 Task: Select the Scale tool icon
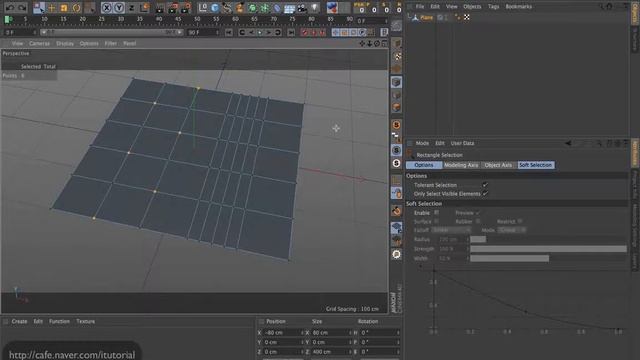(x=64, y=8)
